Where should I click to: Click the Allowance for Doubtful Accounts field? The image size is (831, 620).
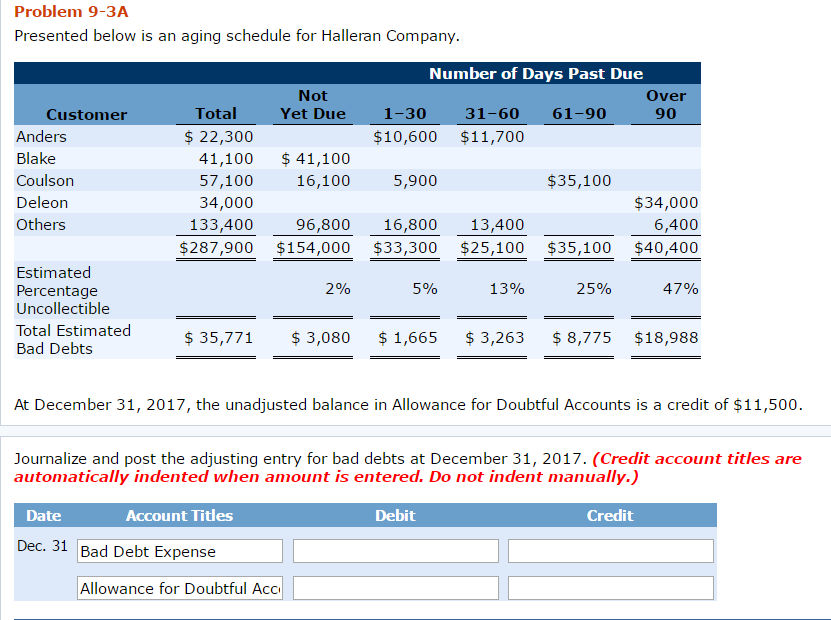coord(179,588)
